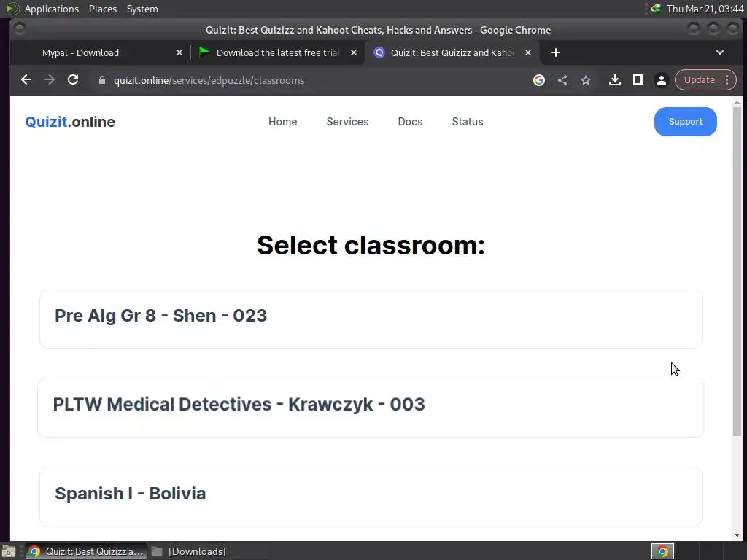Open Chrome's three-dot menu
The width and height of the screenshot is (747, 560).
pos(727,80)
